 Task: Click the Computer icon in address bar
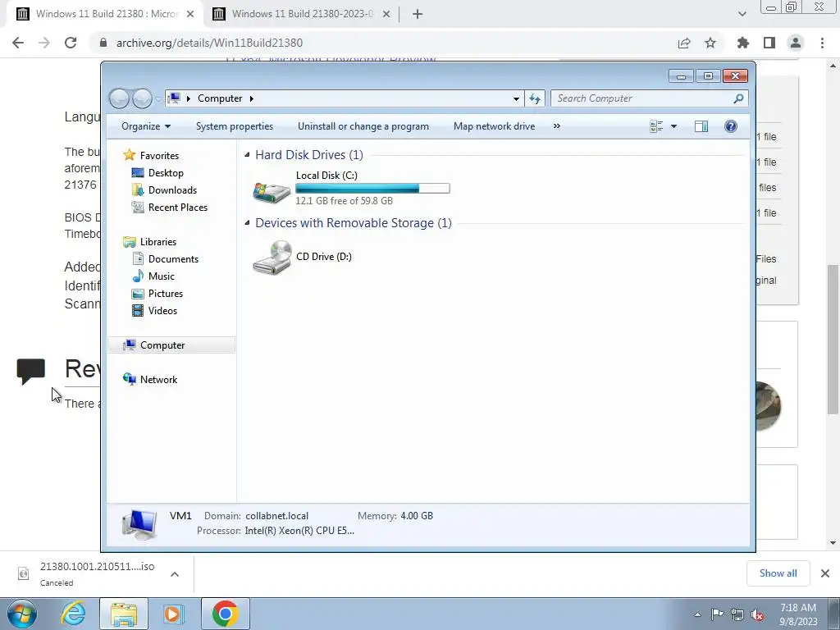174,98
